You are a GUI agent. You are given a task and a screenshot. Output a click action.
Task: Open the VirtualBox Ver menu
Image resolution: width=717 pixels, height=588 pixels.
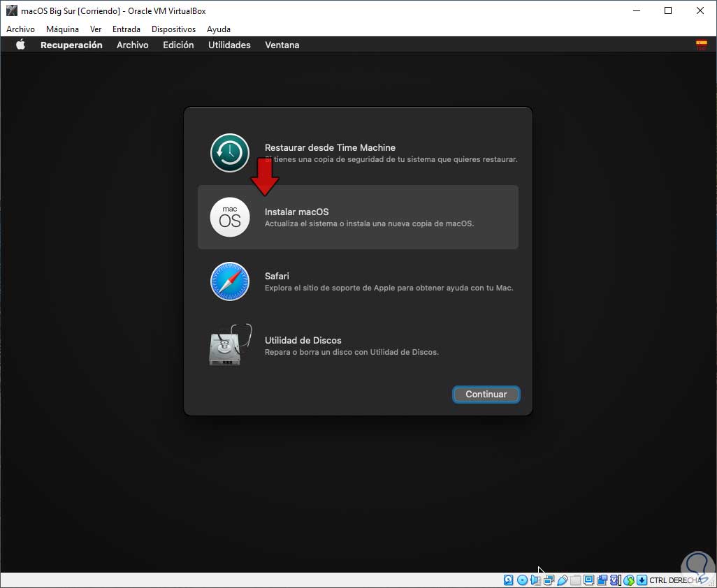pyautogui.click(x=96, y=29)
